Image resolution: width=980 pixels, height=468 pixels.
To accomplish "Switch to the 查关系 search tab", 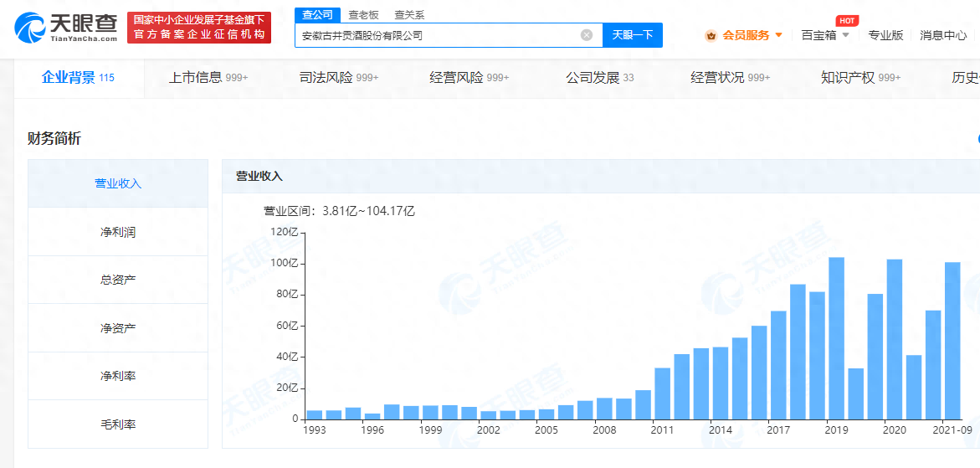I will (x=410, y=15).
